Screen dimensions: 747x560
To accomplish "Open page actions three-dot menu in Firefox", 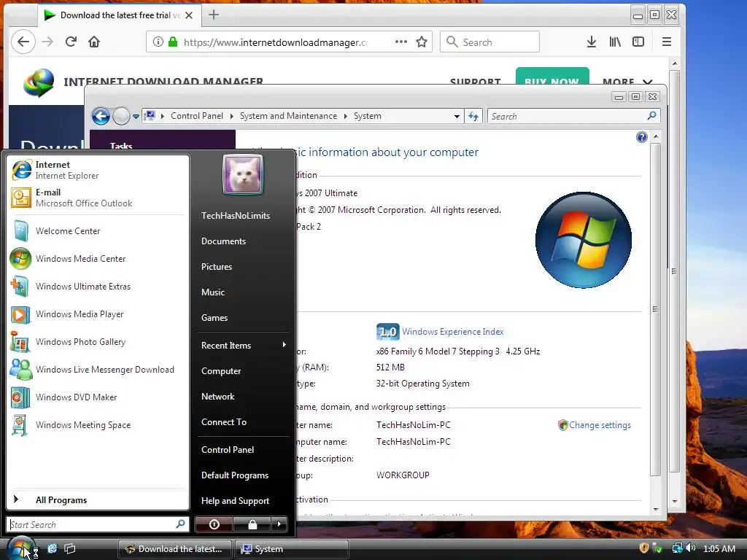I will point(401,42).
